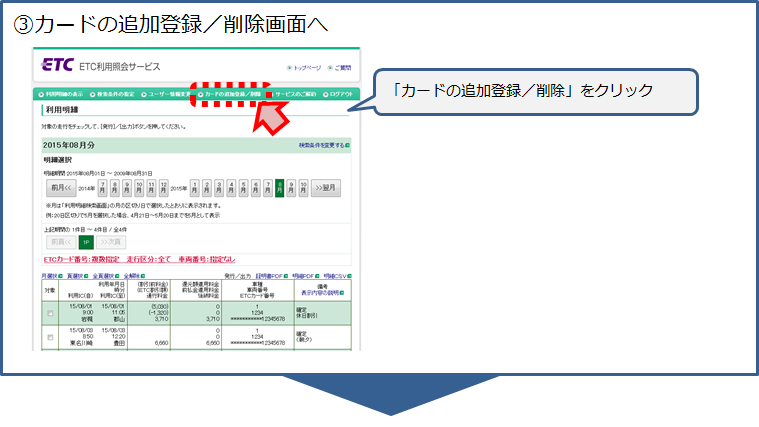The image size is (759, 427).
Task: Select 2014年 10月 month button
Action: point(139,188)
